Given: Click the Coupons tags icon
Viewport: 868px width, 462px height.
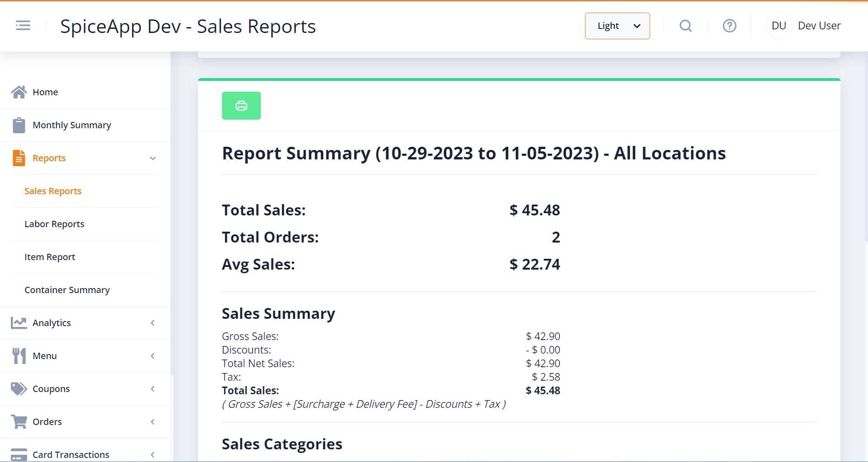Looking at the screenshot, I should 19,389.
